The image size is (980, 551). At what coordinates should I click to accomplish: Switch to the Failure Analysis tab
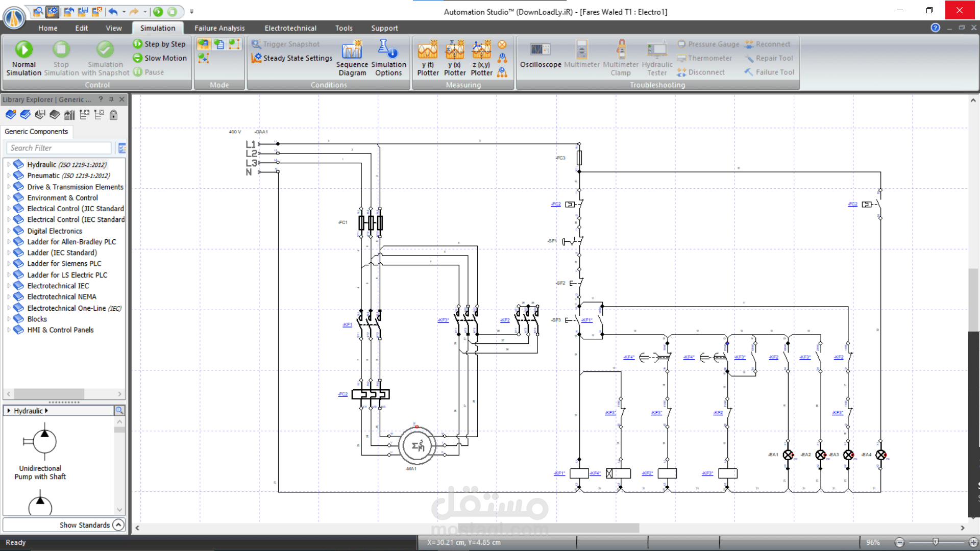tap(219, 28)
